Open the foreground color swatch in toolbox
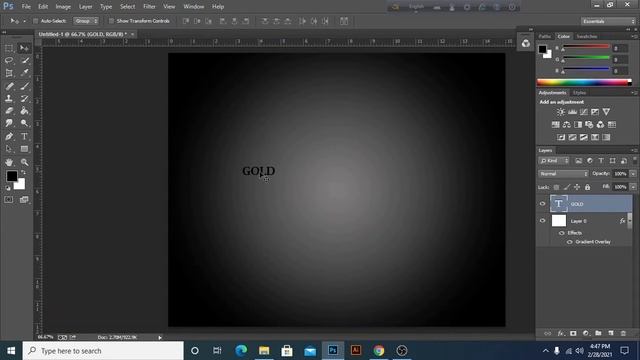 point(12,176)
